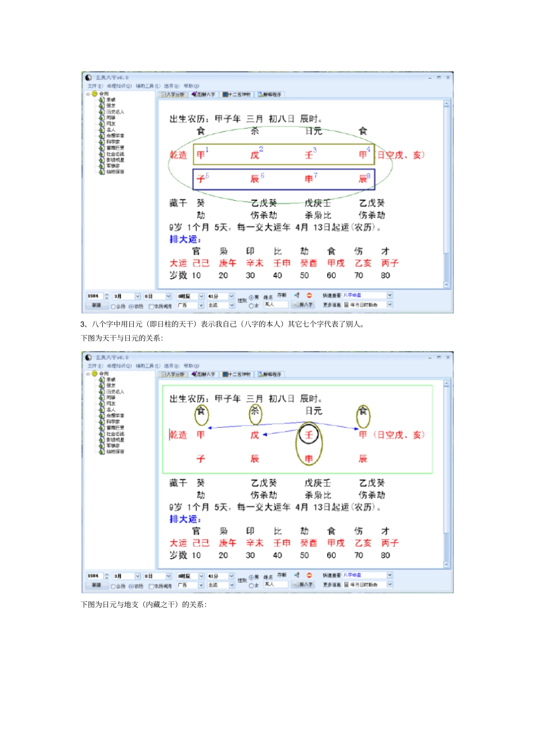
Task: Click the blue arrow icon in upper window bottom bar
Action: [297, 295]
